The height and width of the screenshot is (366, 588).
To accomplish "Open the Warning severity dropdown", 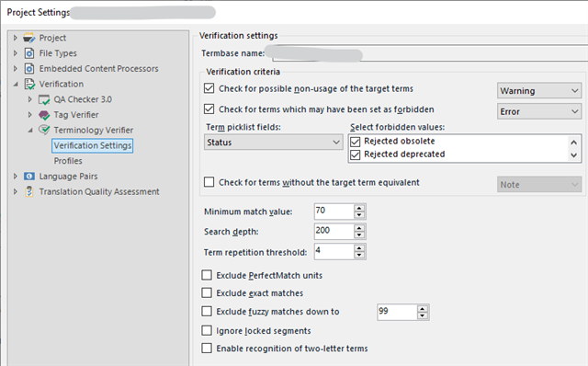I will [539, 91].
